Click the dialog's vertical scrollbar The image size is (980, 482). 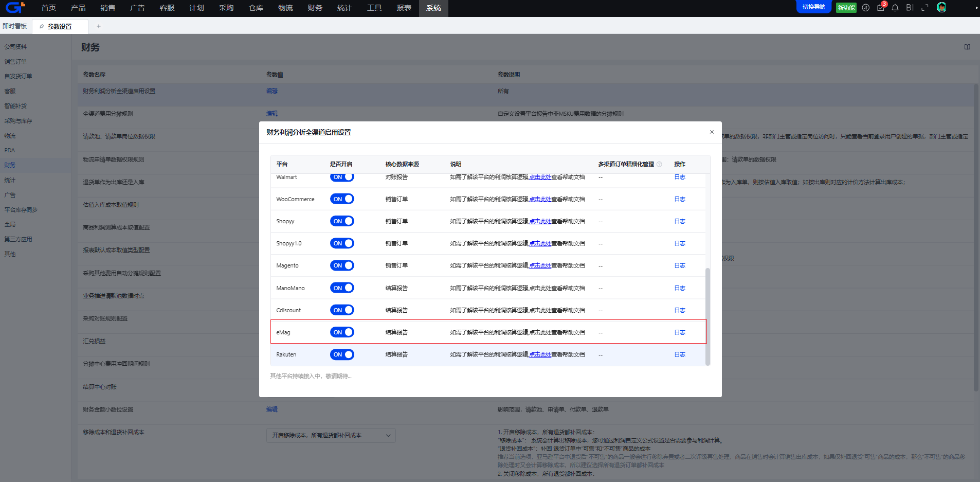point(707,317)
